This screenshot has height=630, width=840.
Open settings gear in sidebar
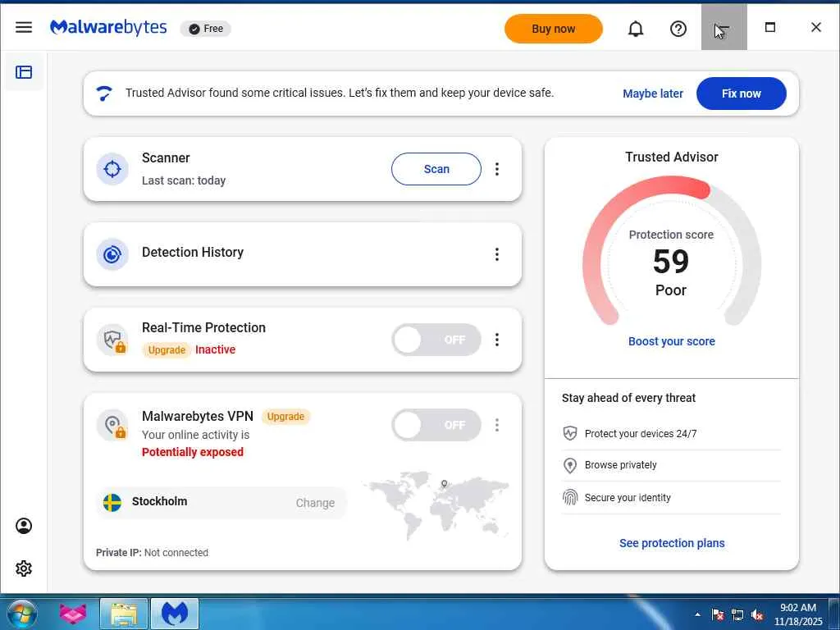(24, 568)
